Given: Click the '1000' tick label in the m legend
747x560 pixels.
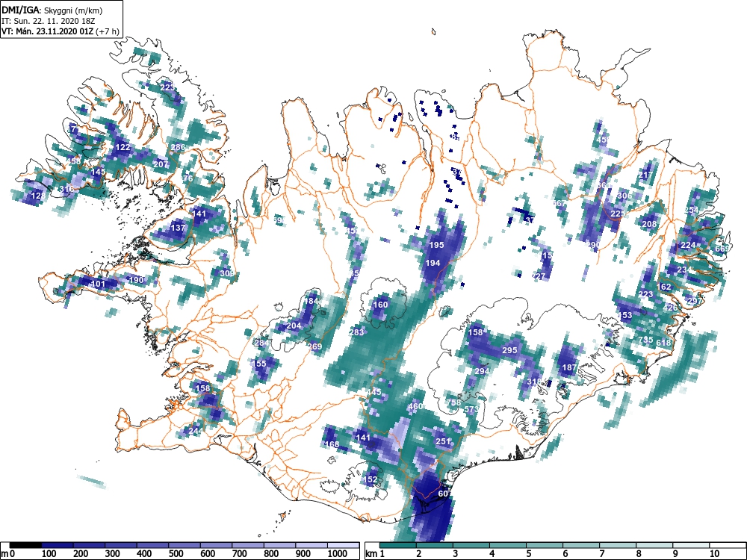Looking at the screenshot, I should point(338,554).
